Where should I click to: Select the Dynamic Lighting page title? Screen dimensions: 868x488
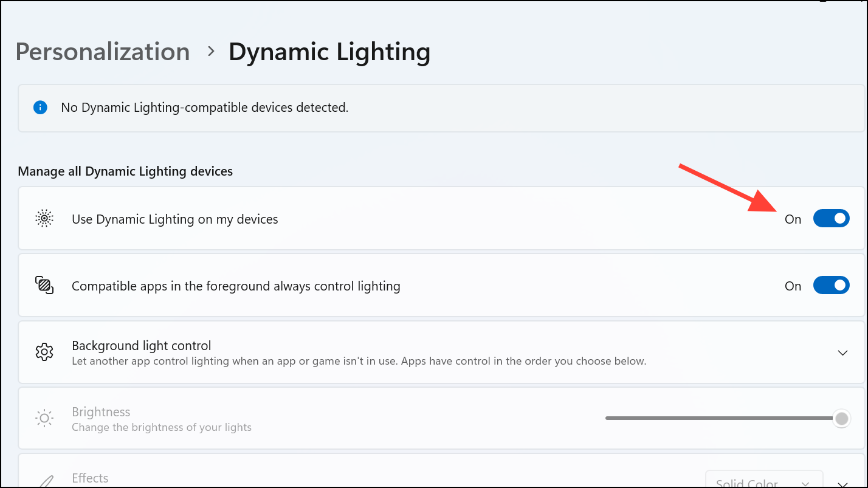click(x=329, y=52)
